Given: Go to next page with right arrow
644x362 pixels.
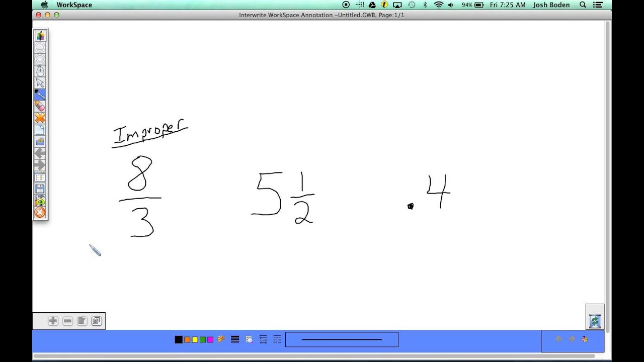Looking at the screenshot, I should click(x=40, y=165).
